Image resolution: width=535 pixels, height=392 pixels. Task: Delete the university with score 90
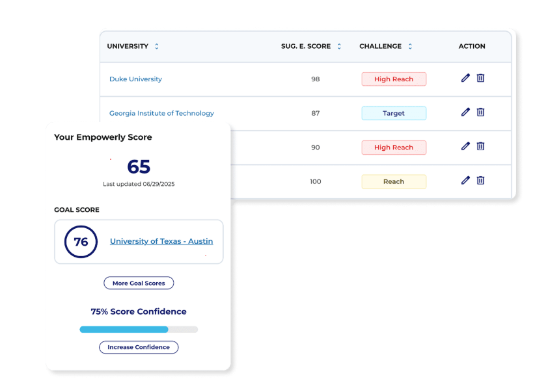pos(480,147)
